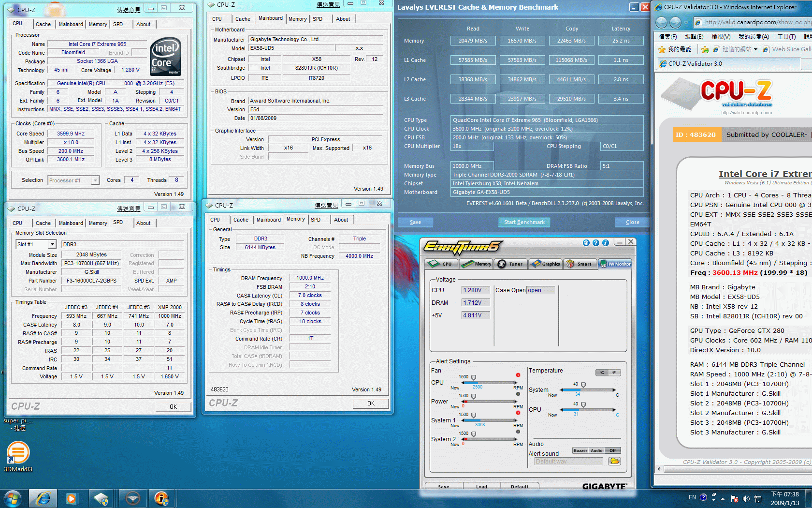This screenshot has height=508, width=812.
Task: Click Intel Core i7 Extreme validator link
Action: pos(765,174)
